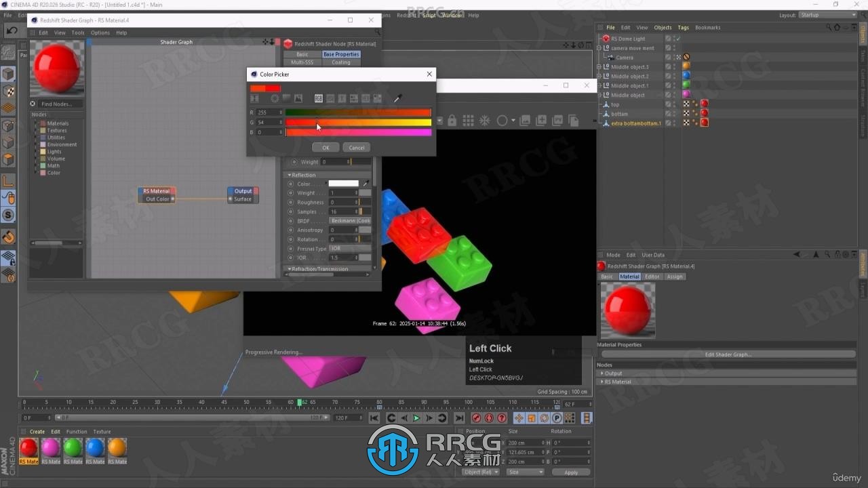Expand the camera move ment hierarchy
The width and height of the screenshot is (868, 488).
click(599, 48)
